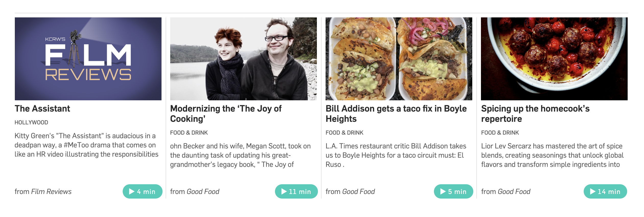
Task: Play the 14 min spice segment
Action: pyautogui.click(x=605, y=191)
